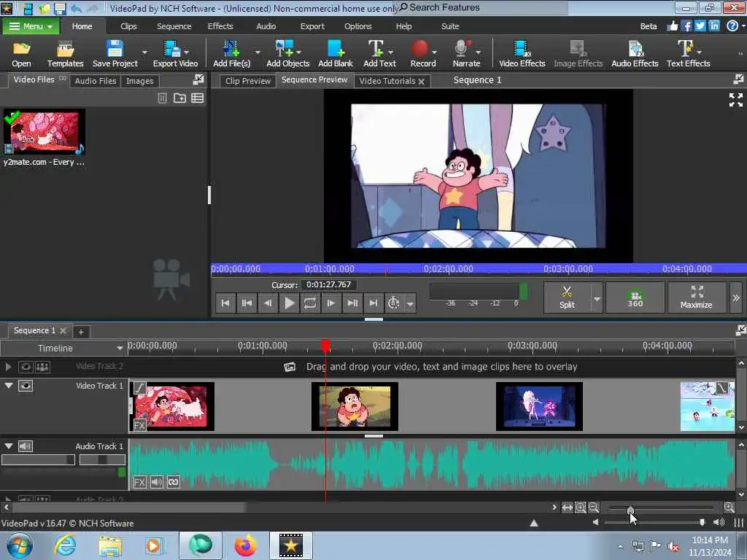Collapse Audio Track 1 triangle
The image size is (747, 560).
point(9,446)
